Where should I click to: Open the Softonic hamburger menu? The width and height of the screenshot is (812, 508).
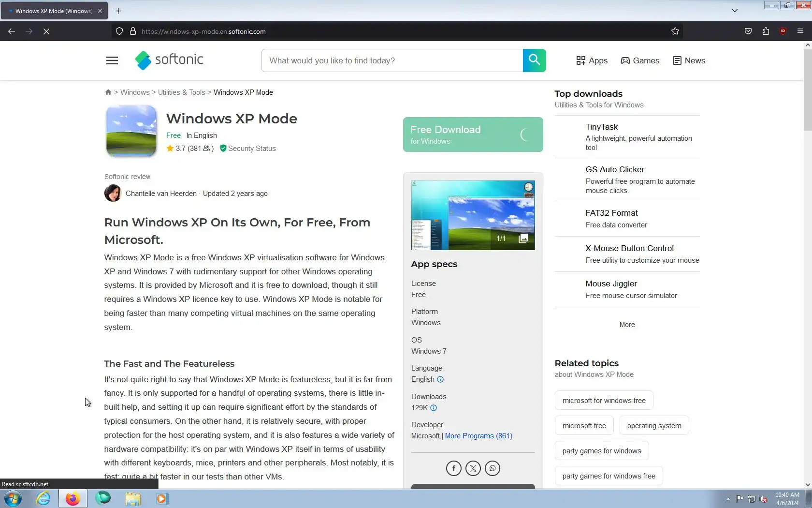tap(112, 60)
